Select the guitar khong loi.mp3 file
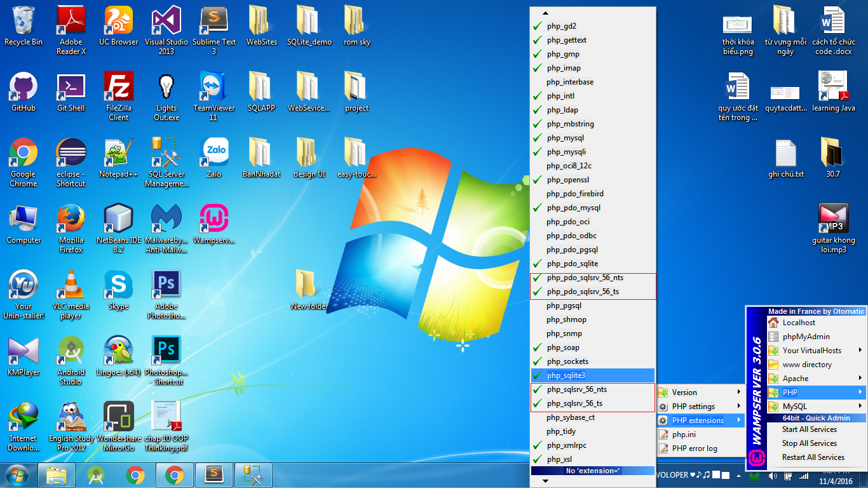The height and width of the screenshot is (491, 868). 833,229
